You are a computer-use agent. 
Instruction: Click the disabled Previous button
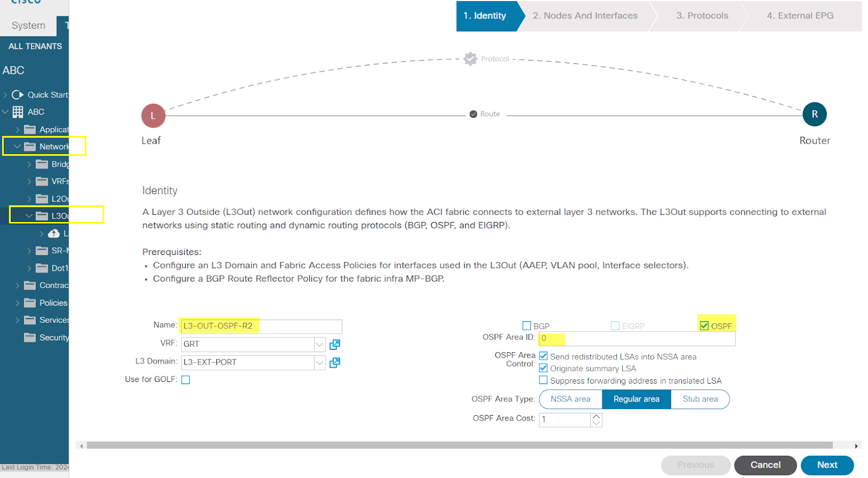(695, 465)
